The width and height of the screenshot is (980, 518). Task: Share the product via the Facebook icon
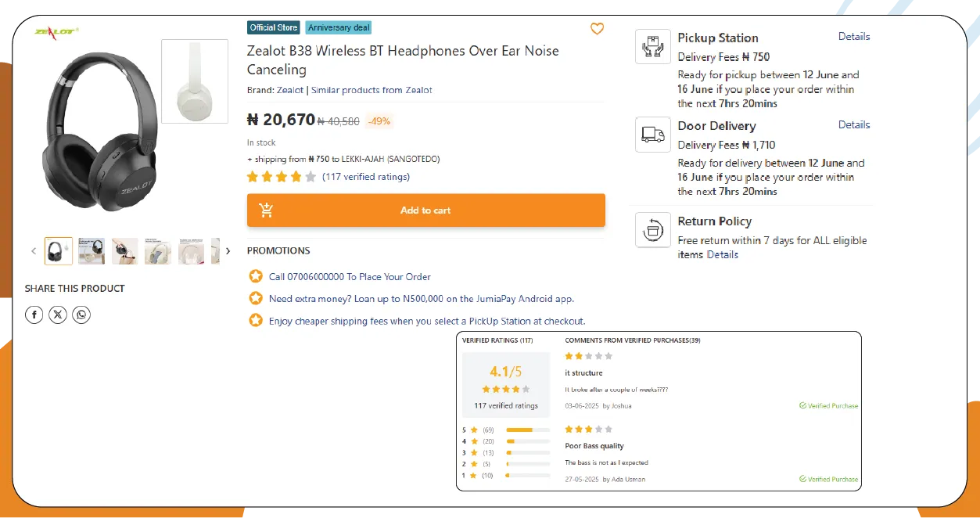click(34, 314)
